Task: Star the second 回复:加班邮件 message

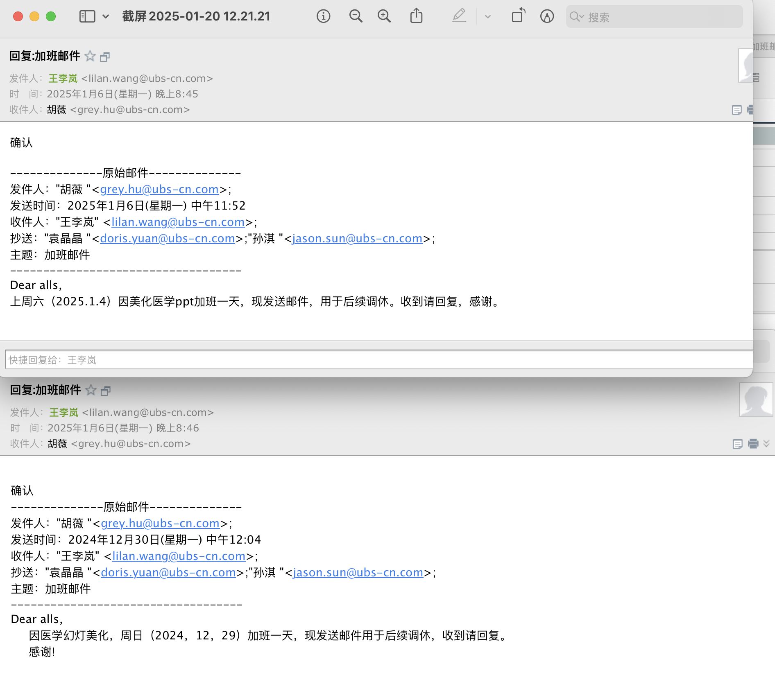Action: 91,390
